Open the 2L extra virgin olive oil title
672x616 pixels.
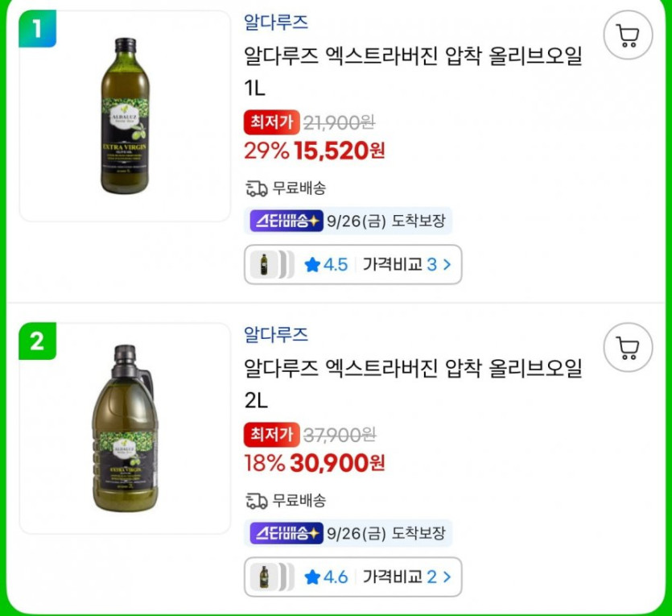(413, 370)
